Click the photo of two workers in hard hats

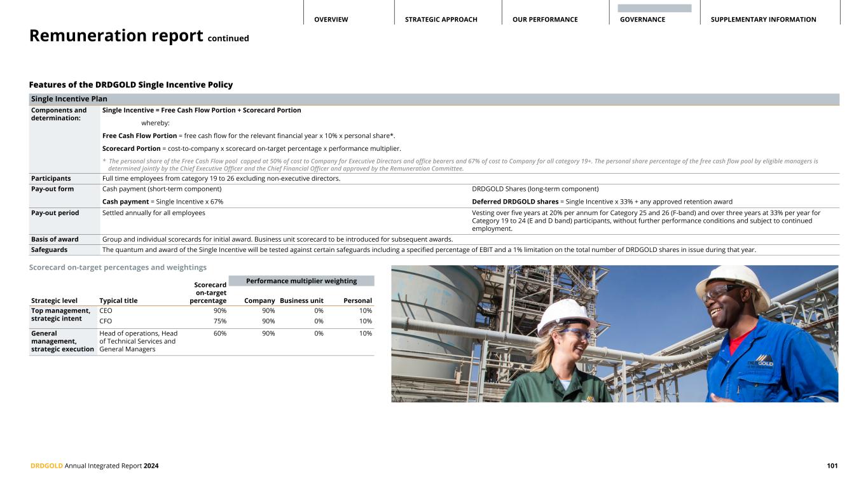614,333
